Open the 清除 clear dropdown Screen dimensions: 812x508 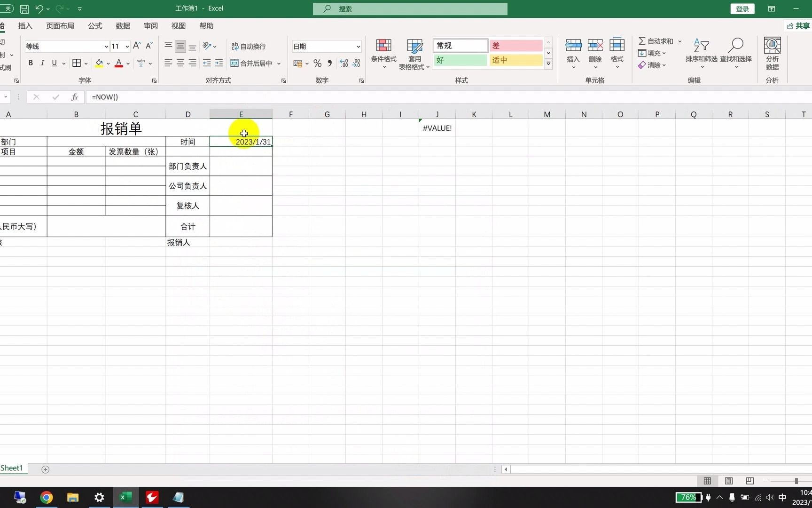click(652, 65)
